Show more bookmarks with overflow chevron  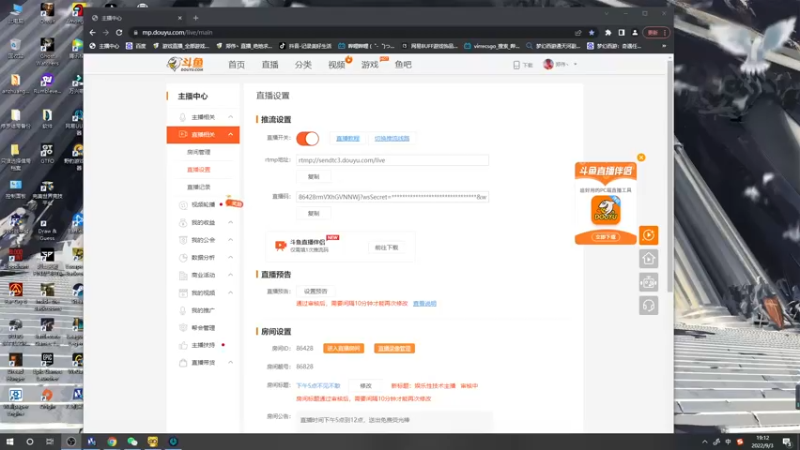coord(664,46)
